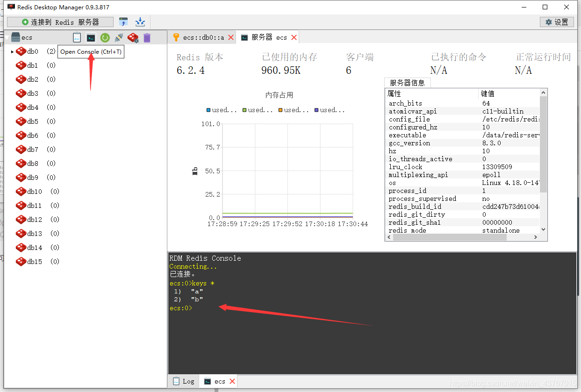
Task: Select the db15 database
Action: 35,262
